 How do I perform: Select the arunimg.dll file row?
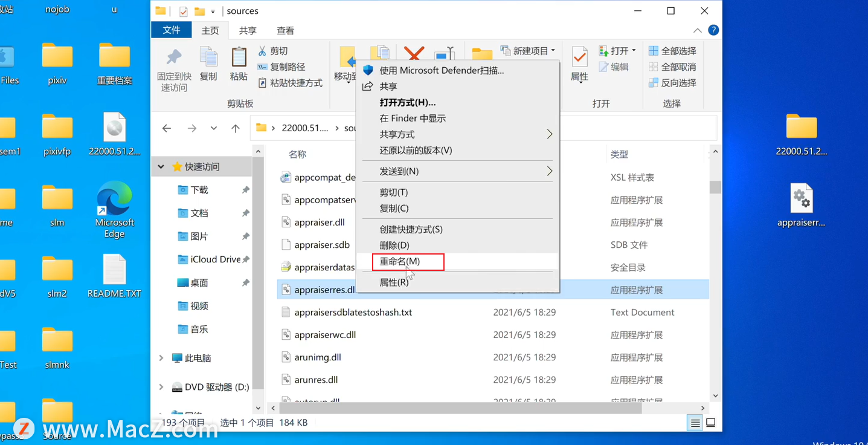(x=493, y=357)
